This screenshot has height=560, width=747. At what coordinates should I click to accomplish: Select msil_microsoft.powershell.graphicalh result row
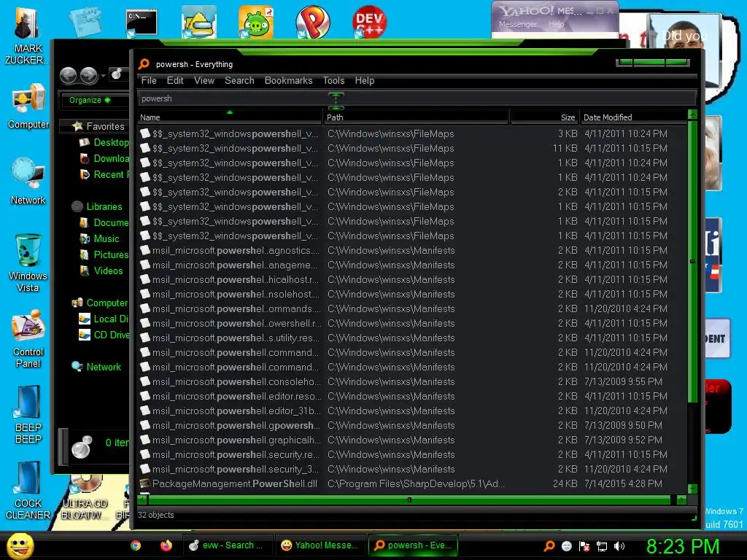click(412, 440)
